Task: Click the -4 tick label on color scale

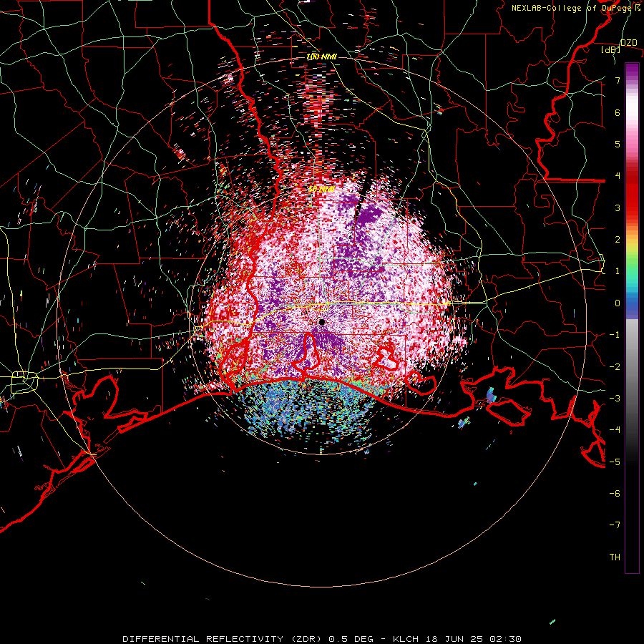Action: coord(615,429)
